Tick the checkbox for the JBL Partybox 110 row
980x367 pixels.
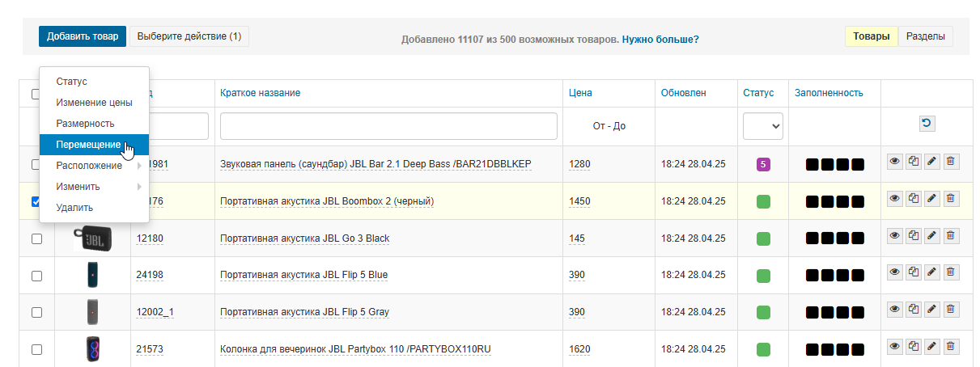[36, 349]
